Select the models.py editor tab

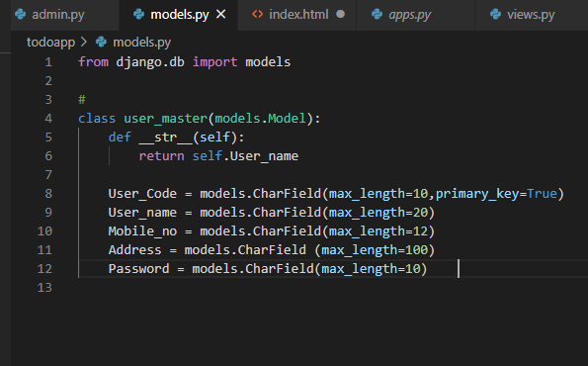178,15
